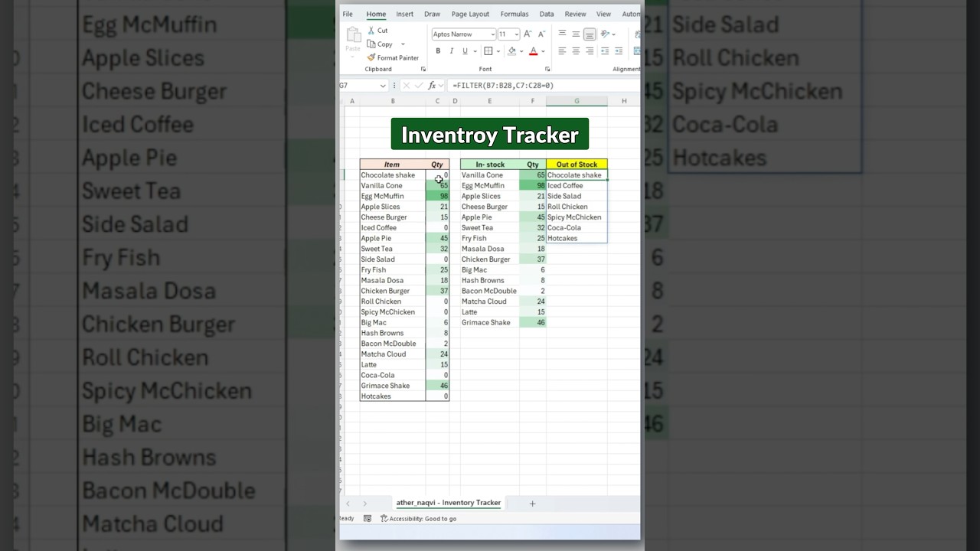Toggle Underline formatting
980x551 pixels.
465,51
